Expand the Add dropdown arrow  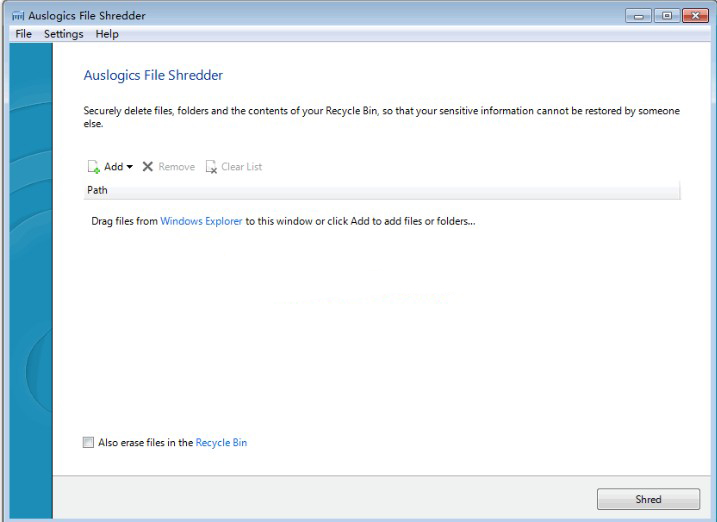click(130, 167)
